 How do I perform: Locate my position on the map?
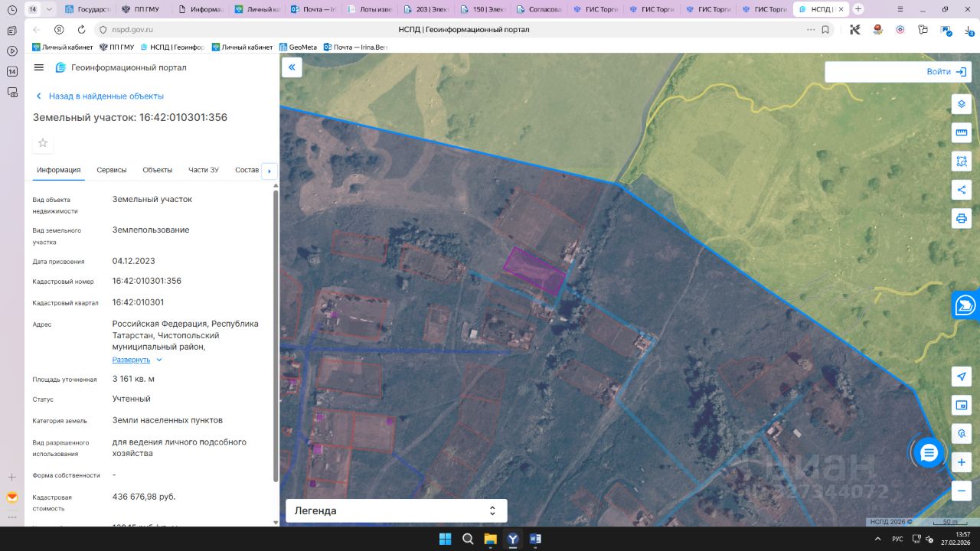pyautogui.click(x=962, y=377)
